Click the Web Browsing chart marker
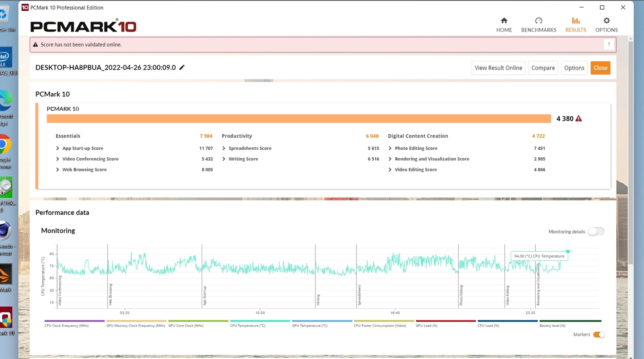 pos(111,295)
